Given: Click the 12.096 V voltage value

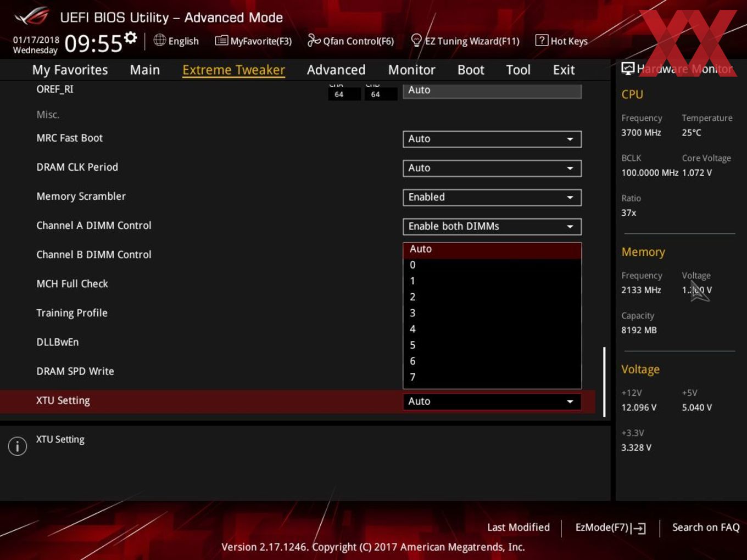Looking at the screenshot, I should (638, 407).
